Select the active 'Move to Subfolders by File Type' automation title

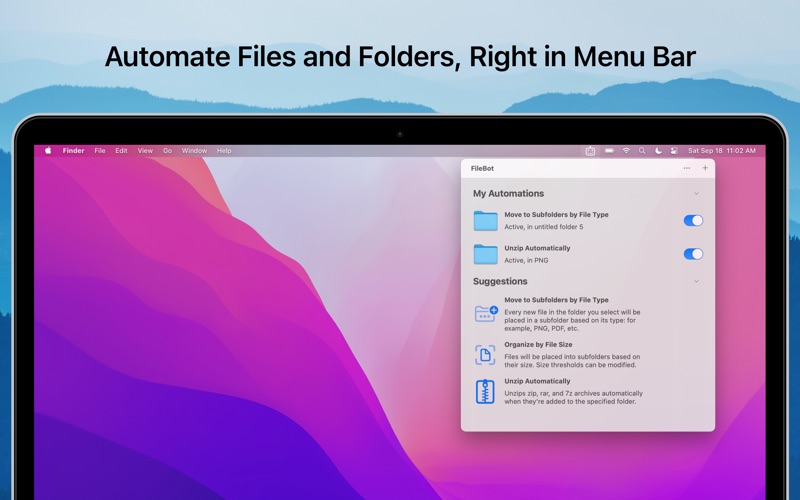(556, 215)
